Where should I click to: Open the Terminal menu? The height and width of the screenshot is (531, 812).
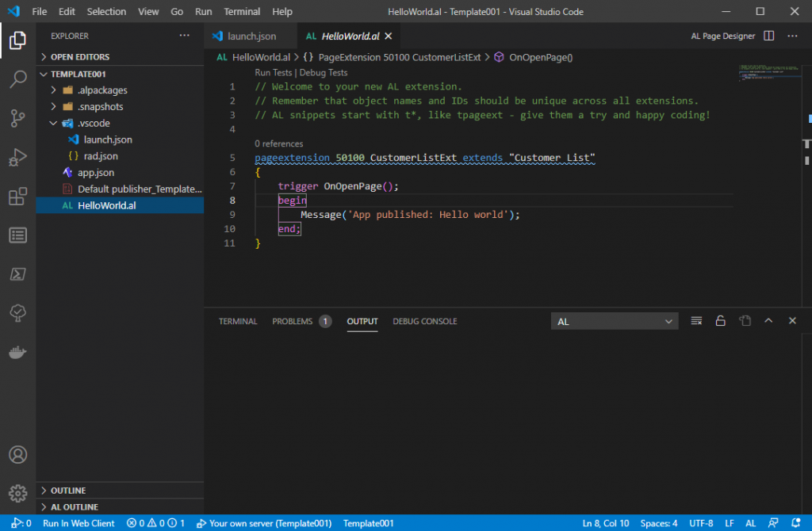tap(242, 11)
